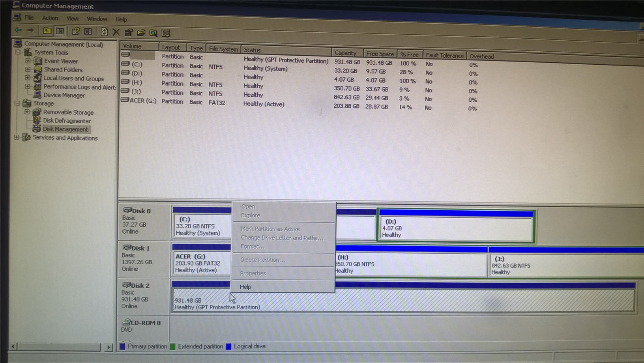Select the Device Manager tree item

pos(64,95)
